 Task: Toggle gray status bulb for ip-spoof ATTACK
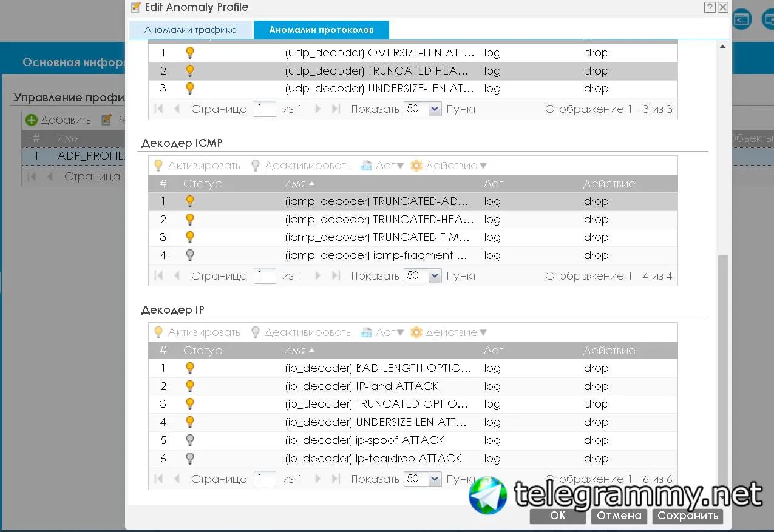click(x=189, y=440)
